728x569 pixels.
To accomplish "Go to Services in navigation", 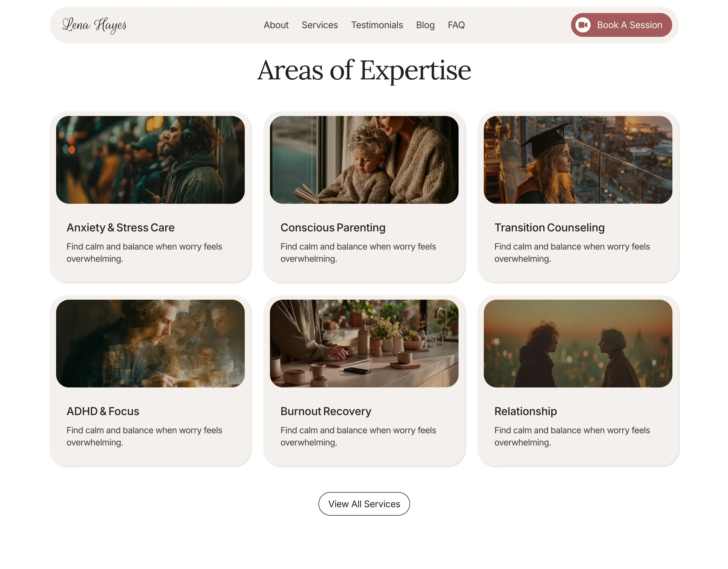I will tap(319, 25).
